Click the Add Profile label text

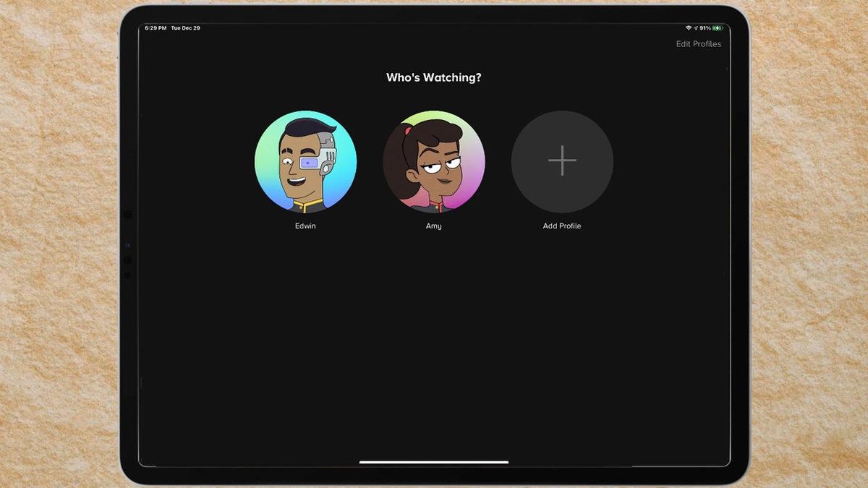[x=562, y=226]
